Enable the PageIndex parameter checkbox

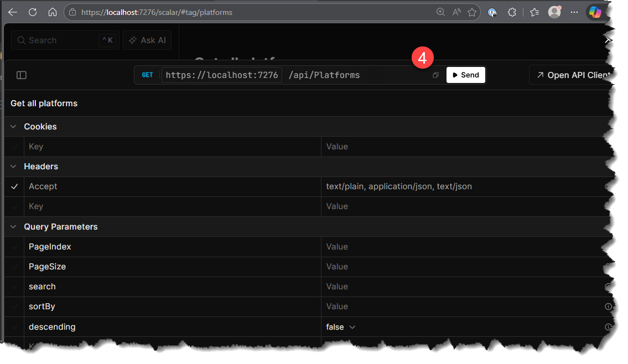[x=14, y=247]
